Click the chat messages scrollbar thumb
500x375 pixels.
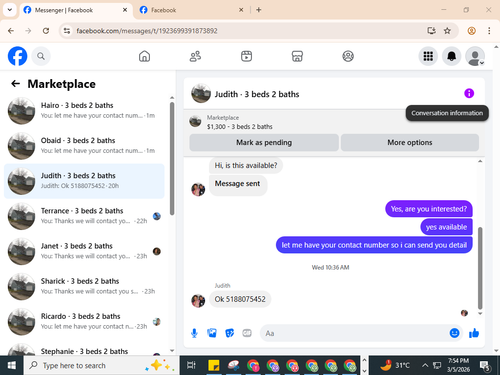point(480,268)
